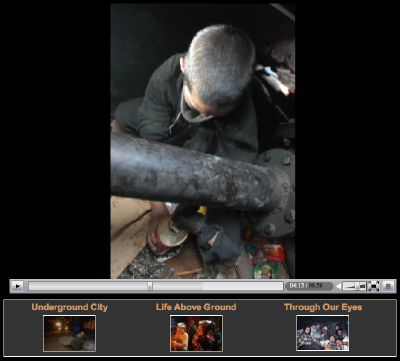Select the Underground City thumbnail
400x361 pixels.
(69, 333)
